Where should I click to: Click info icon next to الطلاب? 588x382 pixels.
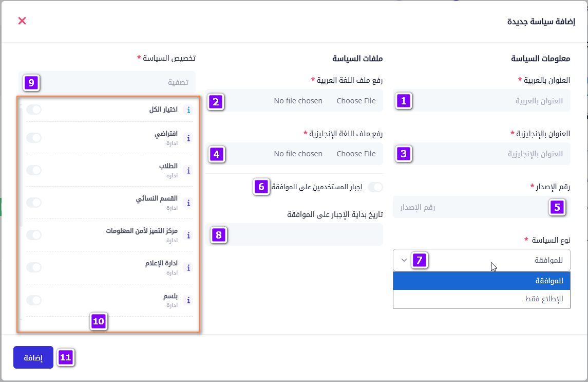tap(188, 170)
